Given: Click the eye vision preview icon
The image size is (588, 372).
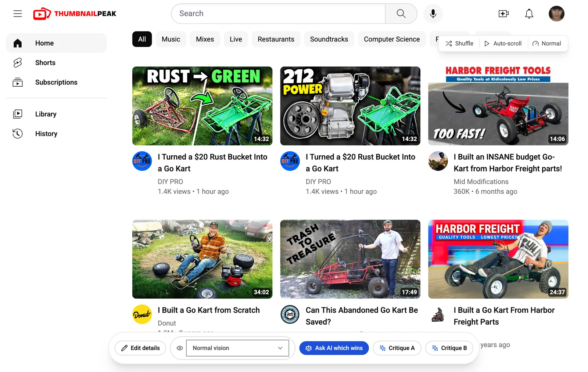Looking at the screenshot, I should point(180,348).
